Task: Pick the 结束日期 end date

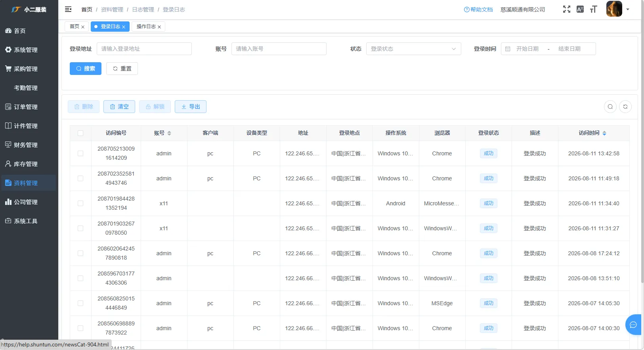Action: 569,49
